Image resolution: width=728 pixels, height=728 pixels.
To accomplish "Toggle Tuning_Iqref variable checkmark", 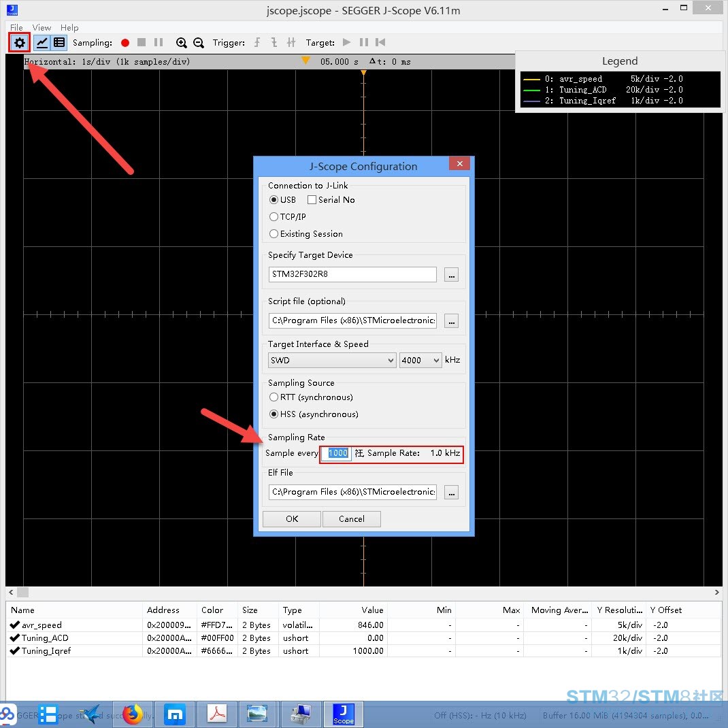I will point(14,651).
